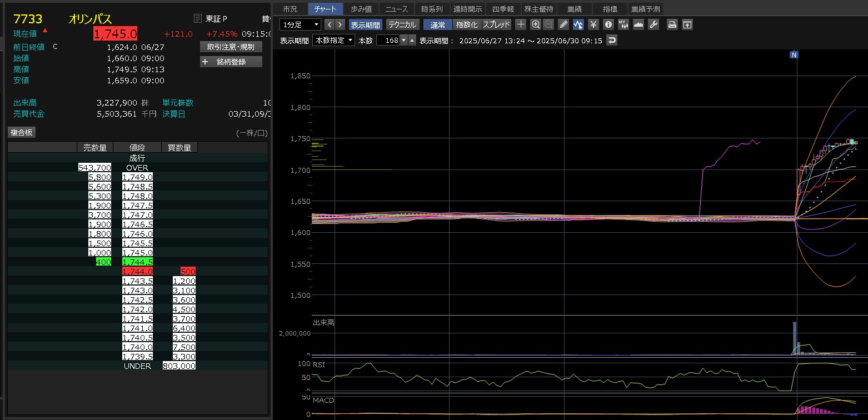This screenshot has width=868, height=420.
Task: Switch to the 業績 tab
Action: tap(575, 9)
